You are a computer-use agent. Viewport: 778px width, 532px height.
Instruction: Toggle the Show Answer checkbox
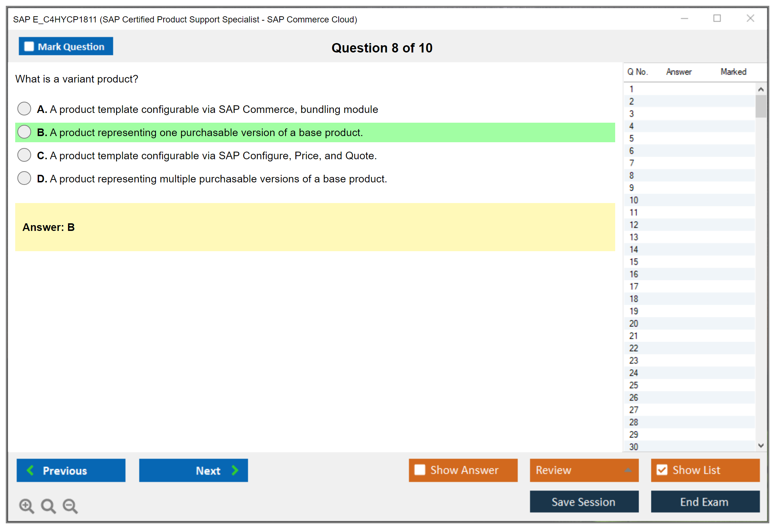pos(420,470)
